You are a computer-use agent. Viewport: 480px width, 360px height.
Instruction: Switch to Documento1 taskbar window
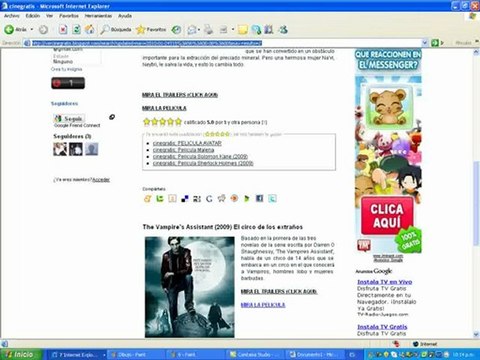(314, 355)
